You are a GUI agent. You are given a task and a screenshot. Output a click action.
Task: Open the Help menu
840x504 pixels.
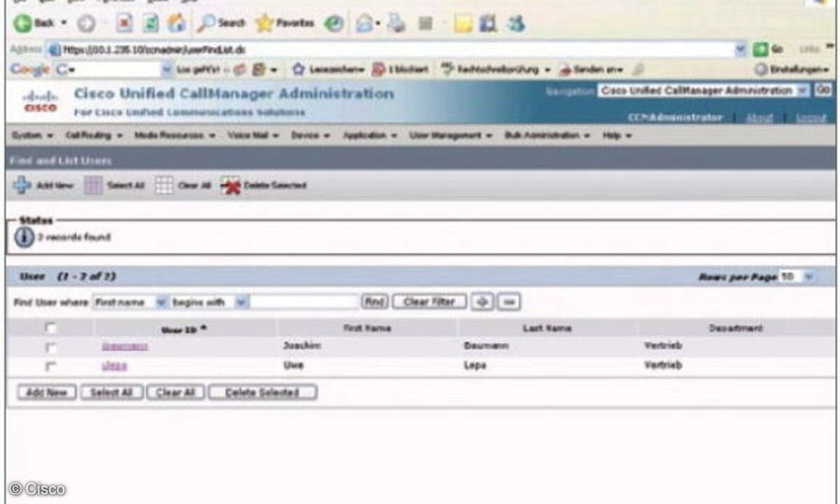pos(617,135)
